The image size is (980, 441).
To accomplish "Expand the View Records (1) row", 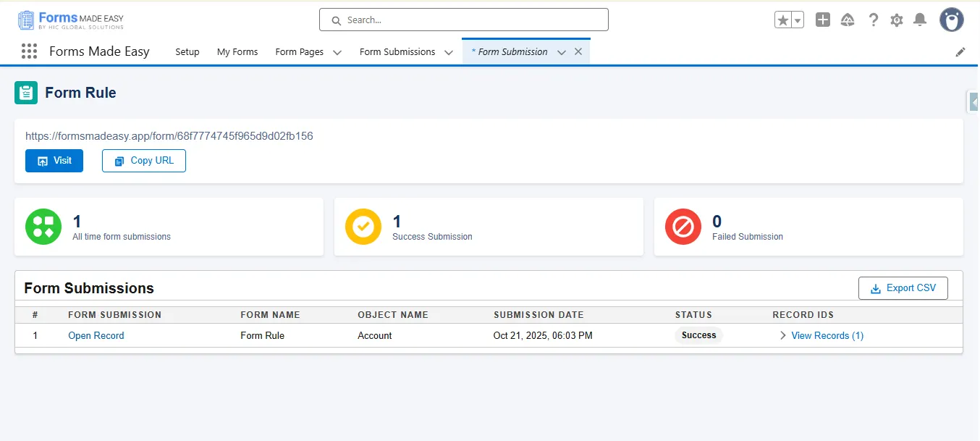I will click(x=783, y=335).
